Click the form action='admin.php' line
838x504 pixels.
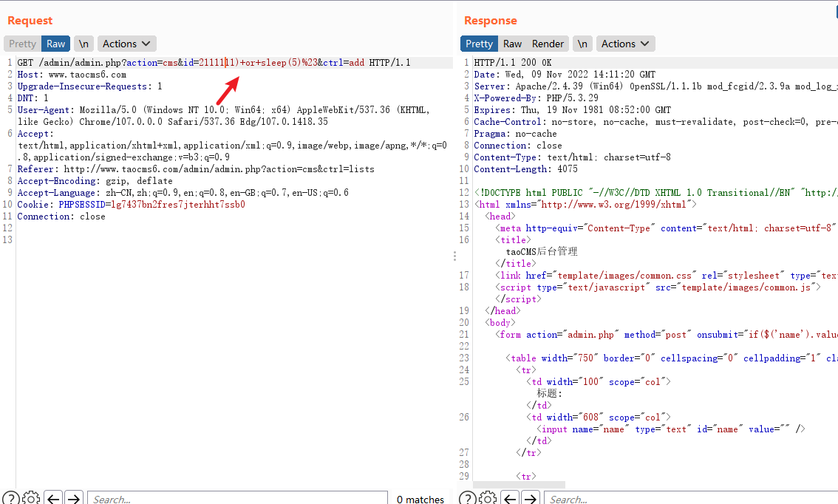[666, 335]
